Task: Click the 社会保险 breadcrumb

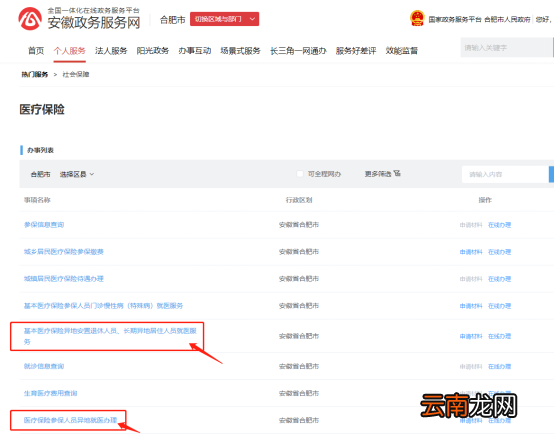Action: [76, 74]
